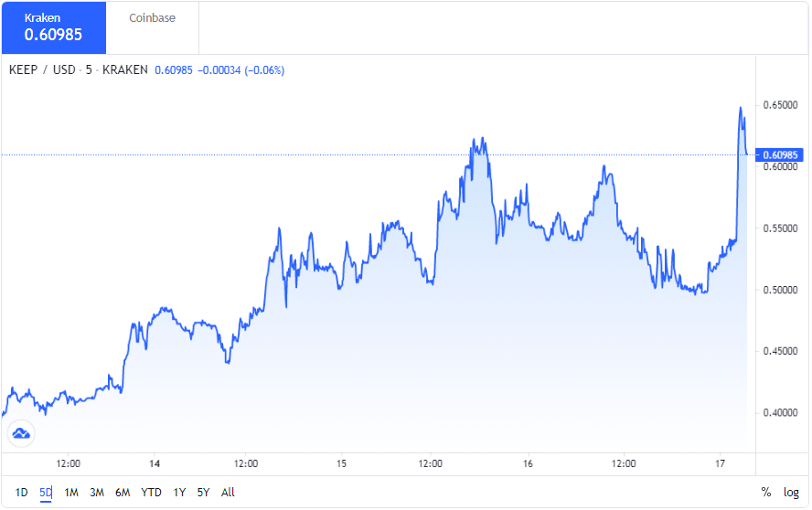This screenshot has height=510, width=812.
Task: Switch to the Kraken tab
Action: pos(54,28)
